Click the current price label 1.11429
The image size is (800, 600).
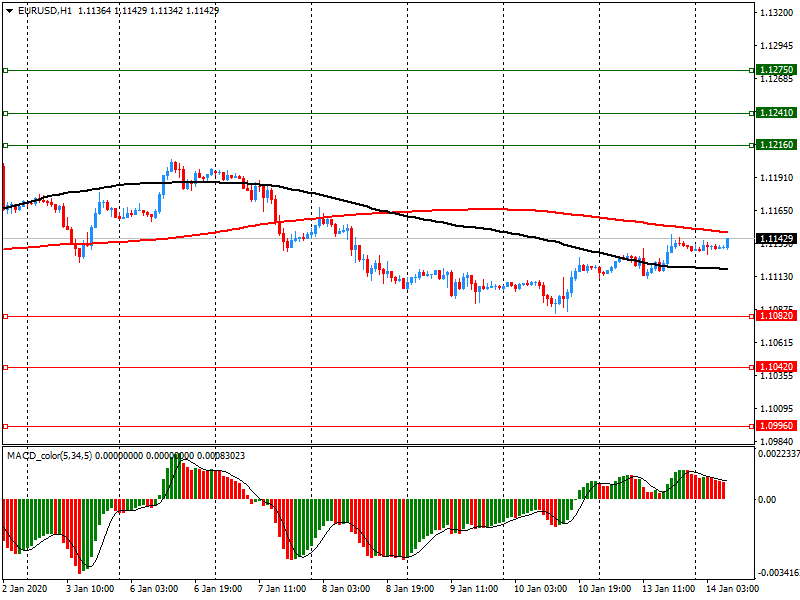775,239
